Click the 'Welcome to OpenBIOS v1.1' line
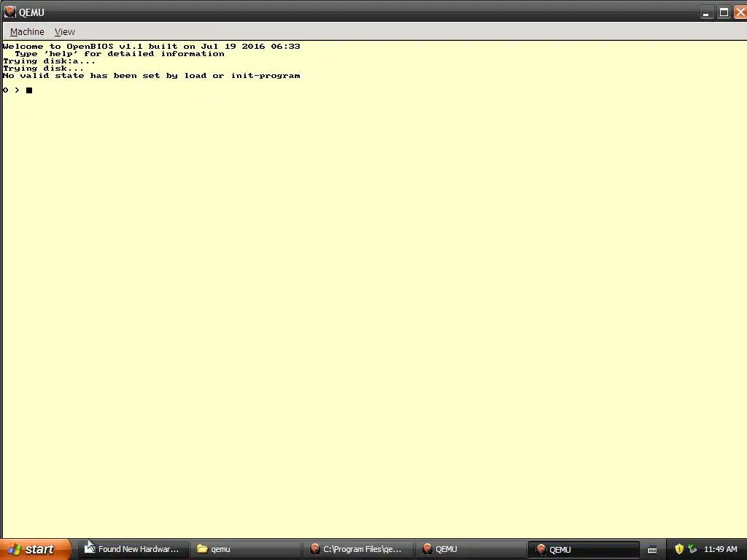 (x=152, y=46)
